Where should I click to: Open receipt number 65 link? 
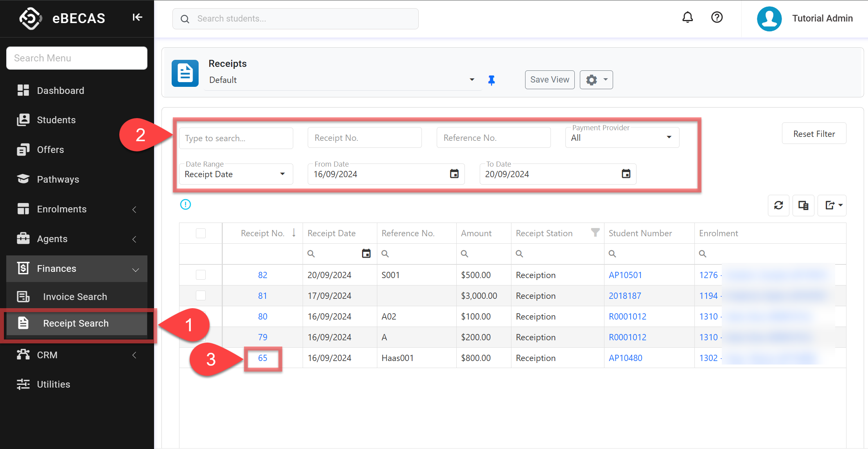pos(263,358)
